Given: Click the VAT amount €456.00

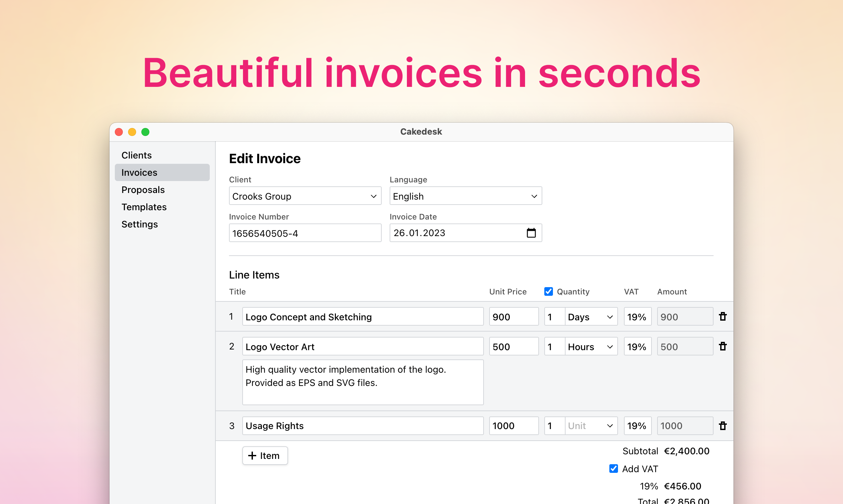Looking at the screenshot, I should pyautogui.click(x=683, y=486).
